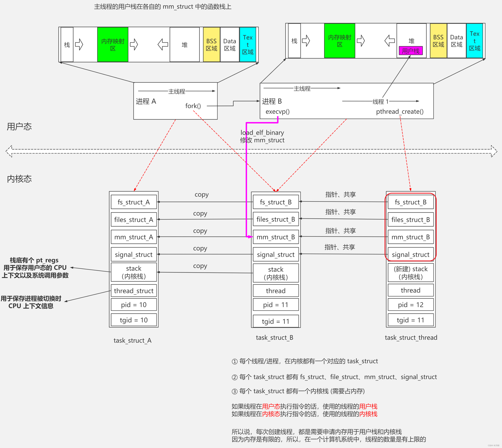The height and width of the screenshot is (448, 502).
Task: Click tgid = 11 box under pid = 11
Action: tap(276, 321)
